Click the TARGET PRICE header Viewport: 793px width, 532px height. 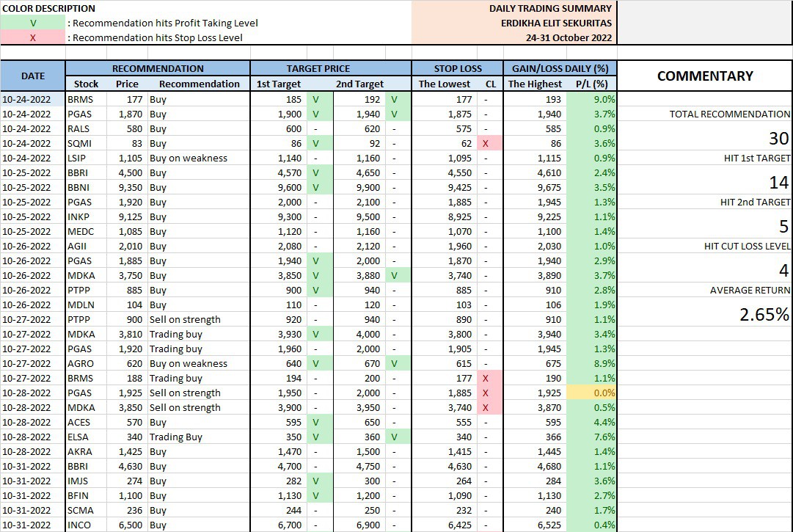pyautogui.click(x=330, y=68)
